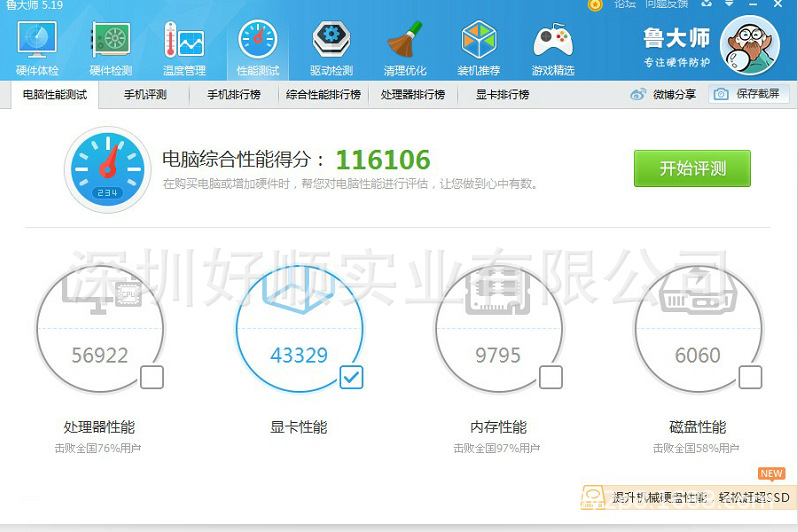Image resolution: width=798 pixels, height=532 pixels.
Task: Click the green 开始评测 button
Action: pyautogui.click(x=692, y=169)
